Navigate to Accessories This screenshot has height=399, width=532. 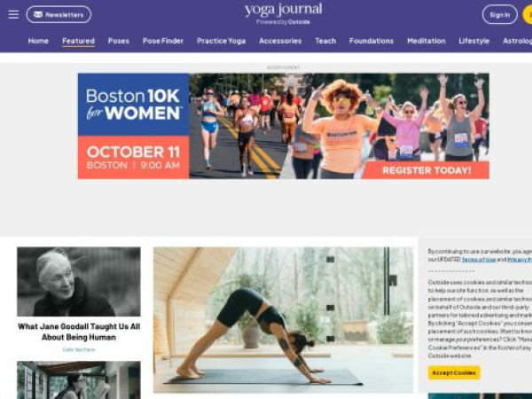280,41
